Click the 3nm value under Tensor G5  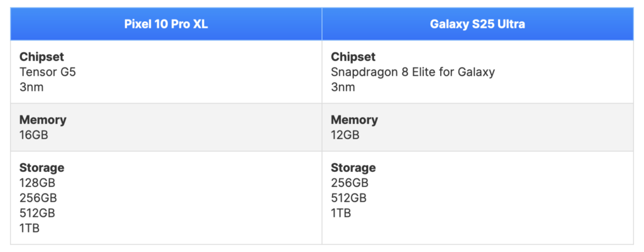tap(31, 88)
